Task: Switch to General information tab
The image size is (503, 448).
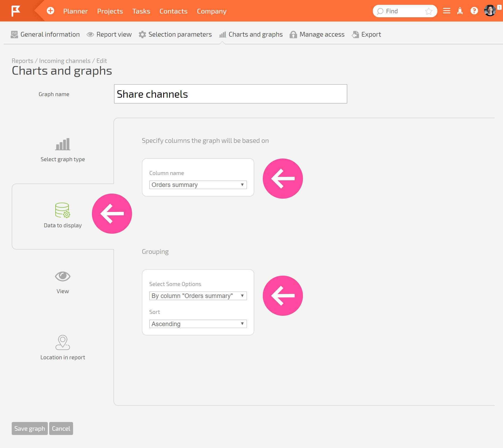Action: point(45,35)
